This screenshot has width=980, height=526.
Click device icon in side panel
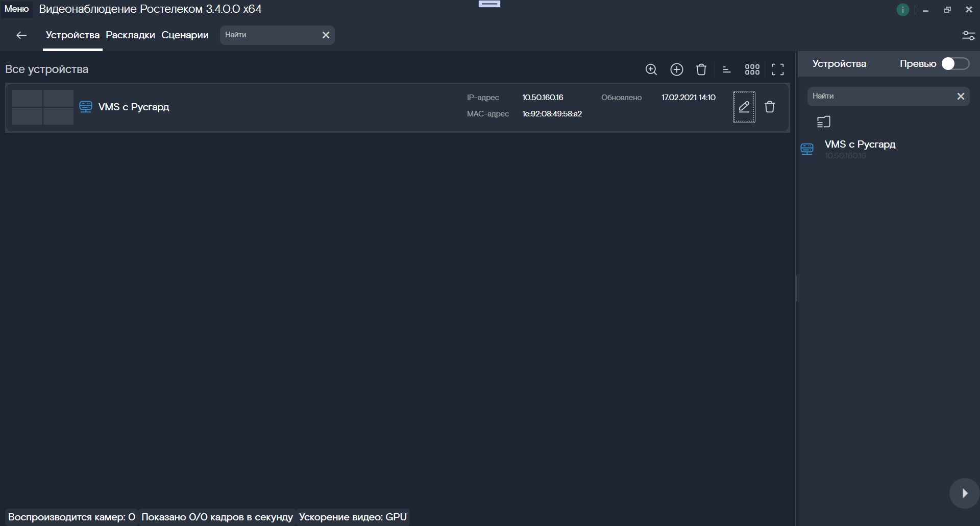pyautogui.click(x=807, y=149)
